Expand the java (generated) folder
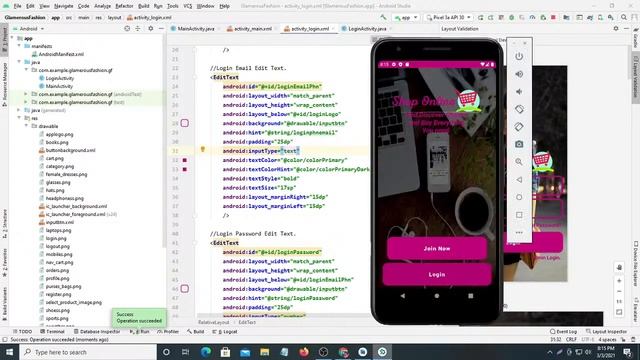 pos(19,110)
